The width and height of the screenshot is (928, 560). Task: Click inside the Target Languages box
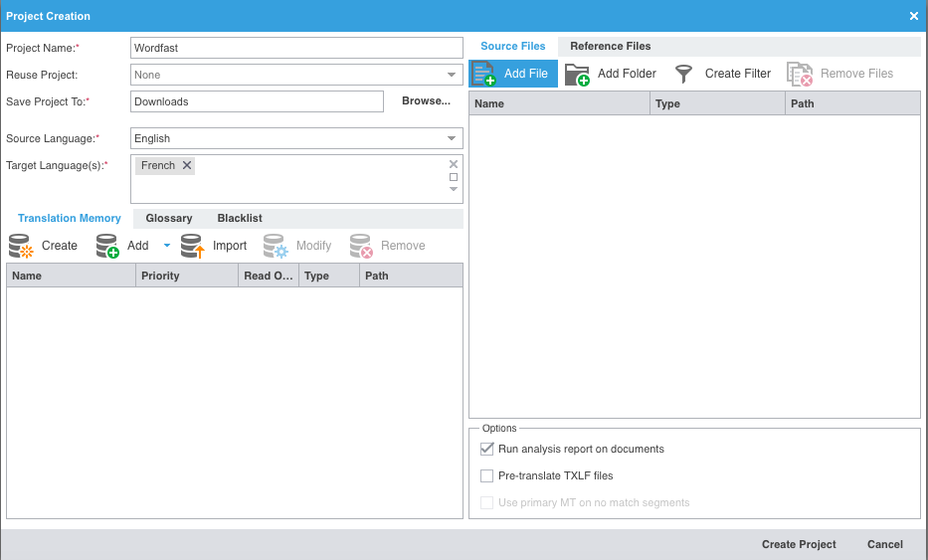[296, 179]
